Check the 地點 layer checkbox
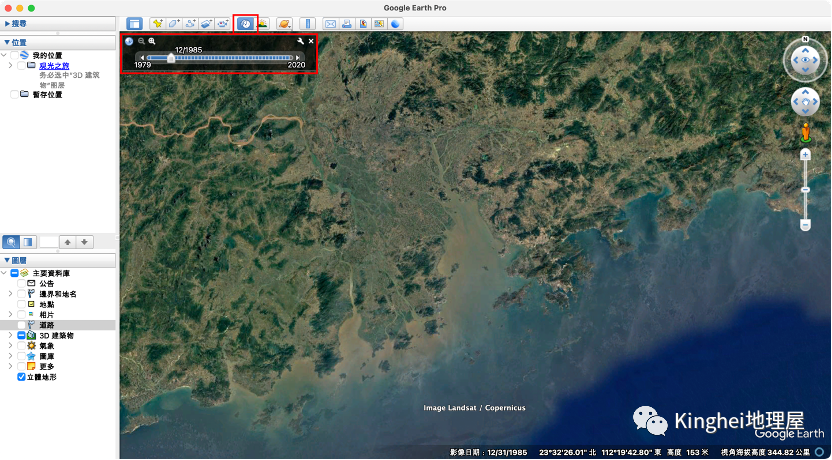The image size is (832, 460). click(x=22, y=304)
